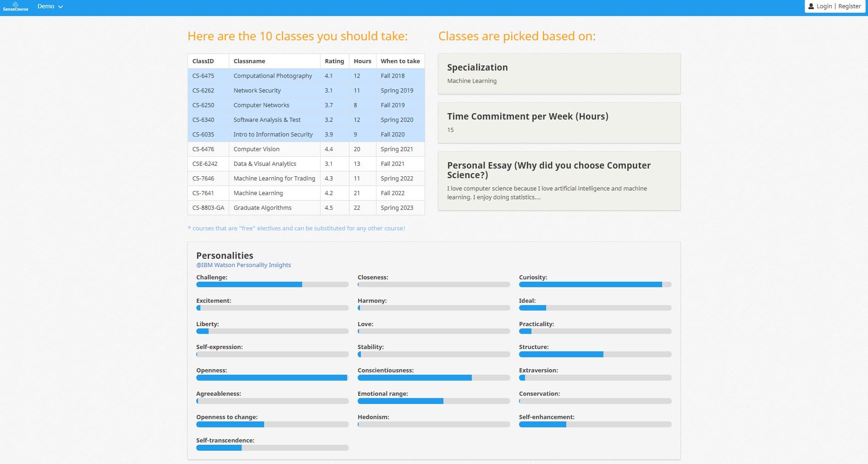Click the When to take column header
Viewport: 868px width, 464px height.
pyautogui.click(x=400, y=61)
